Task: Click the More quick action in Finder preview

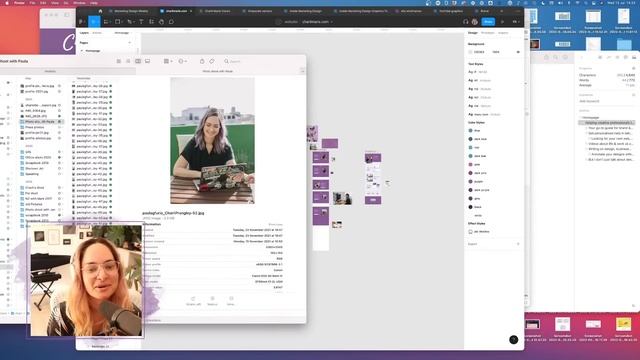Action: 231,301
